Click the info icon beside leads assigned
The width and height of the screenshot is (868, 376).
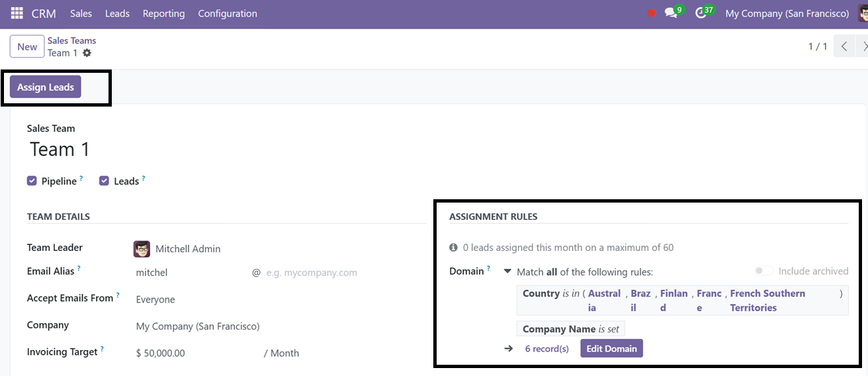[453, 248]
